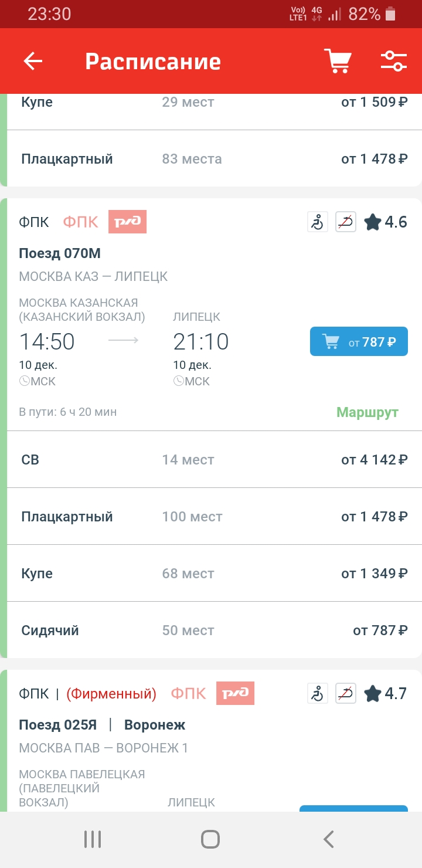This screenshot has width=422, height=868.
Task: Open the shopping cart in the header
Action: [x=338, y=61]
